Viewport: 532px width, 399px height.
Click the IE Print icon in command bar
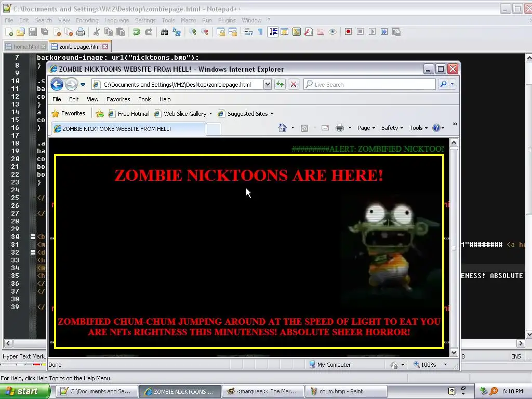pos(340,128)
